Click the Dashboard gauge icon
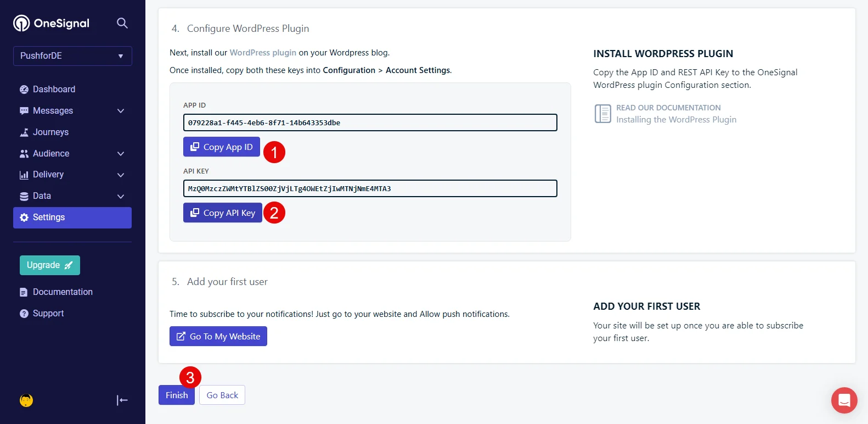 [24, 90]
